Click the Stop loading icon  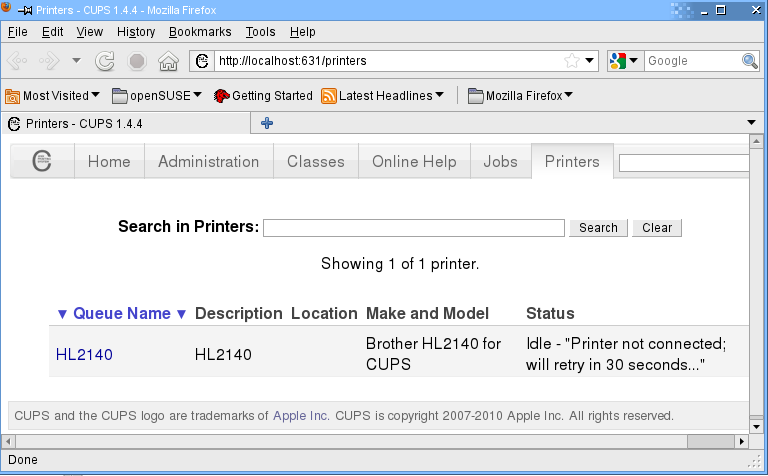pos(137,61)
